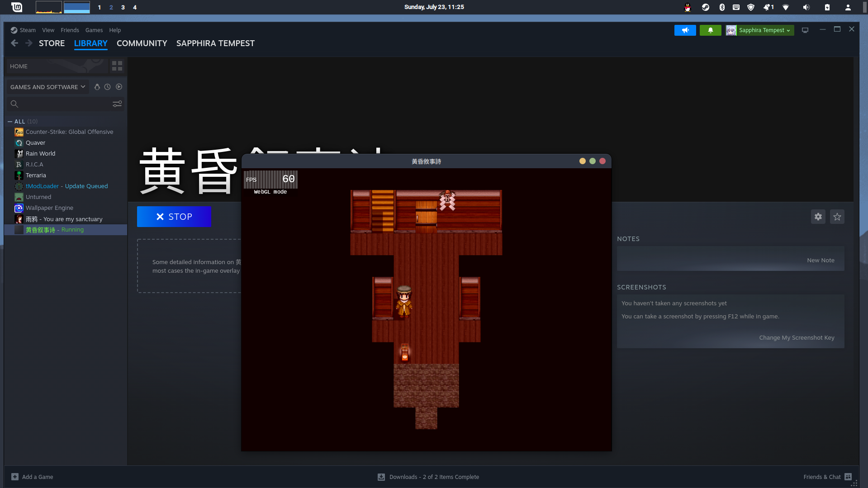Open the volume control in the tray
868x488 pixels.
806,7
